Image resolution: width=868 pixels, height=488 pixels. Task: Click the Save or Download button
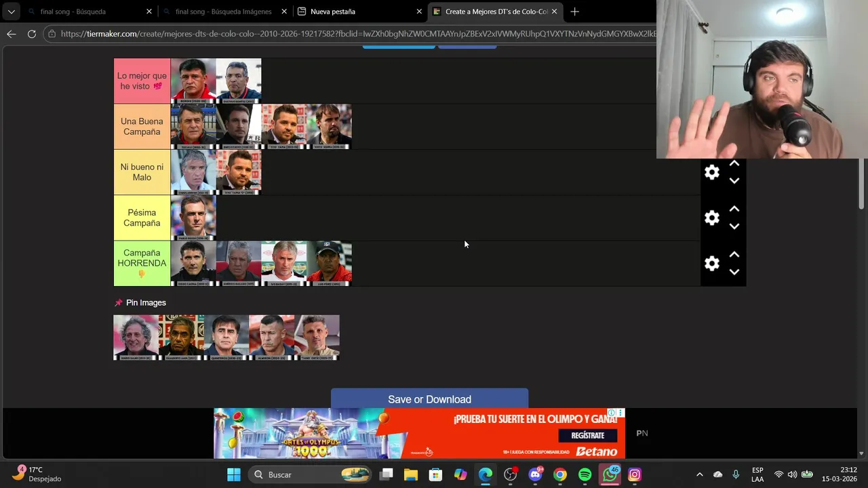[x=429, y=399]
